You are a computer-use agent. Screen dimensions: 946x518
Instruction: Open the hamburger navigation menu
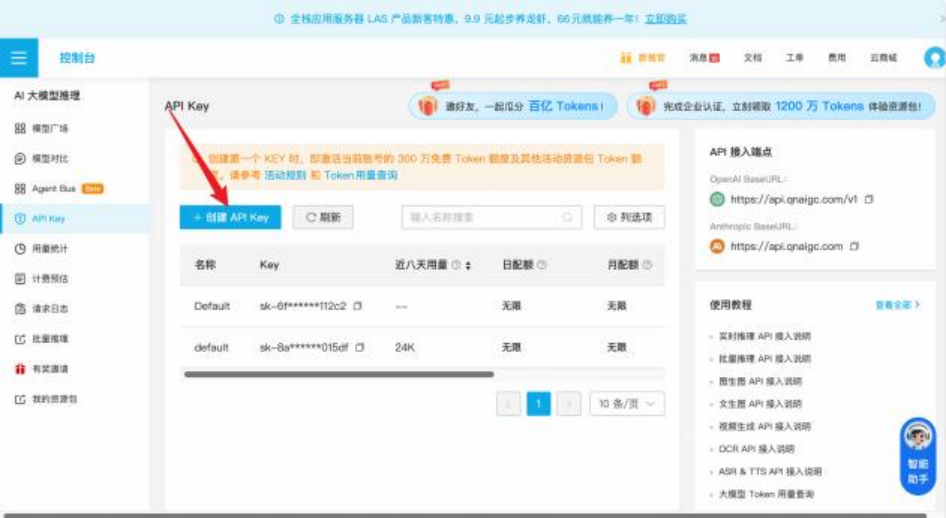[19, 58]
